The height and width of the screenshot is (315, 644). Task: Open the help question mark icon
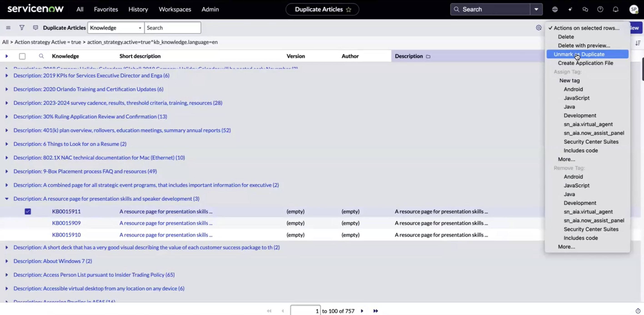pos(600,9)
